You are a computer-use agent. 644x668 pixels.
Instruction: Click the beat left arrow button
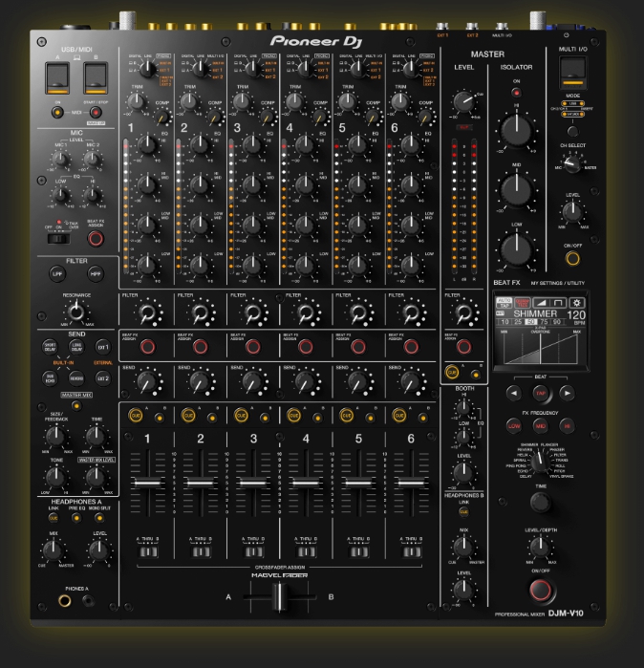[514, 393]
